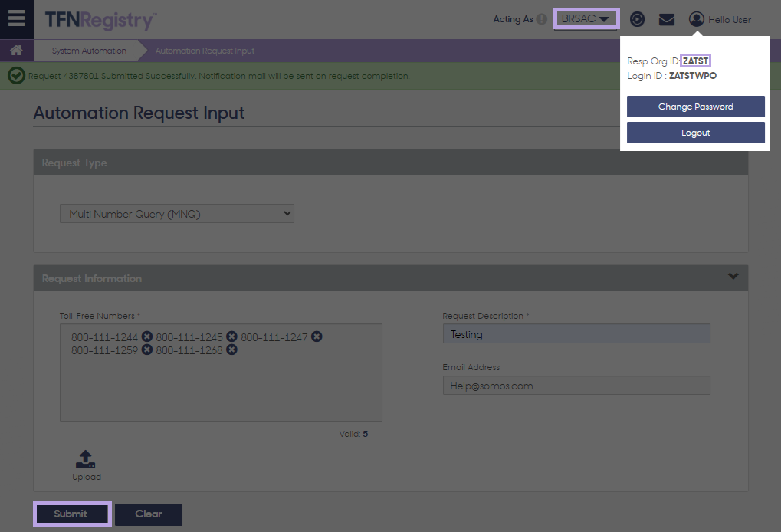Open the hamburger navigation menu
781x532 pixels.
click(x=16, y=18)
